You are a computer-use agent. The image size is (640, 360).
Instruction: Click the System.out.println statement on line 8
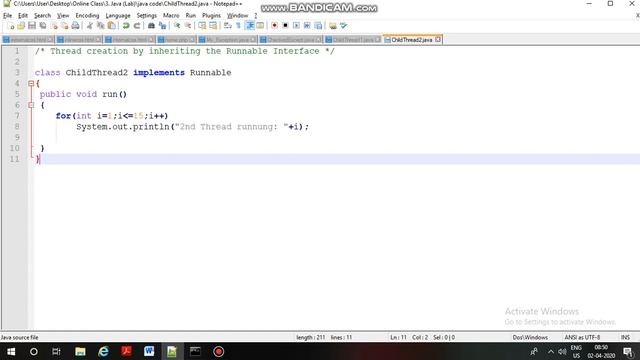pyautogui.click(x=192, y=127)
